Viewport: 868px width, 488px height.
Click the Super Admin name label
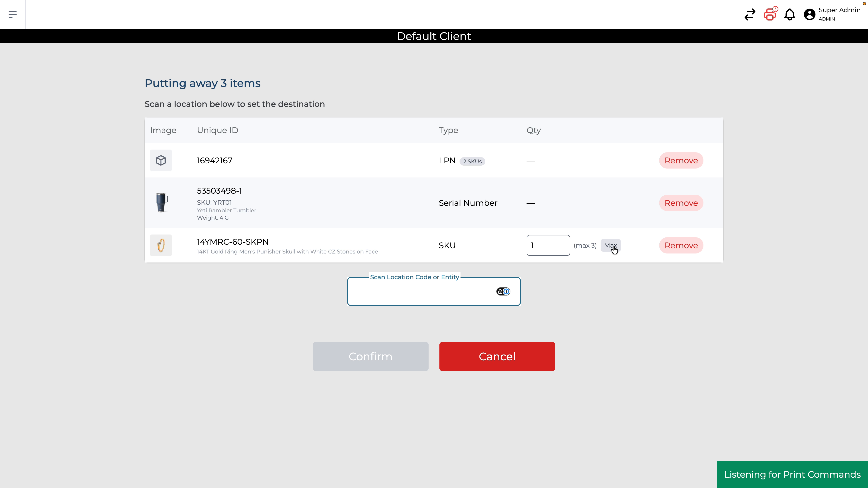click(839, 10)
